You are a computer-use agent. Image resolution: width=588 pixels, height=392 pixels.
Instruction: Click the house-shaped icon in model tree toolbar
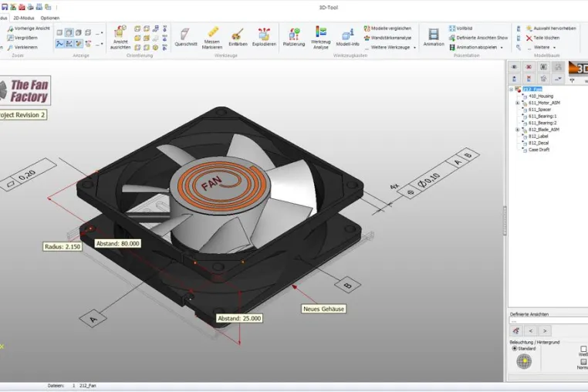tap(543, 79)
